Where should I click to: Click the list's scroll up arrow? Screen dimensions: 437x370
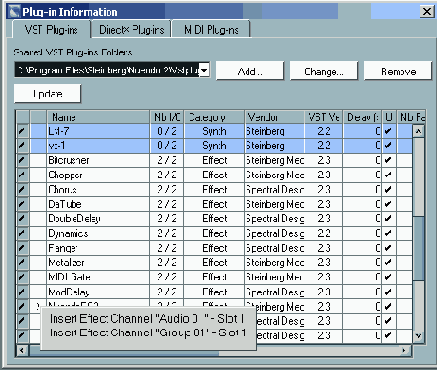pyautogui.click(x=418, y=131)
